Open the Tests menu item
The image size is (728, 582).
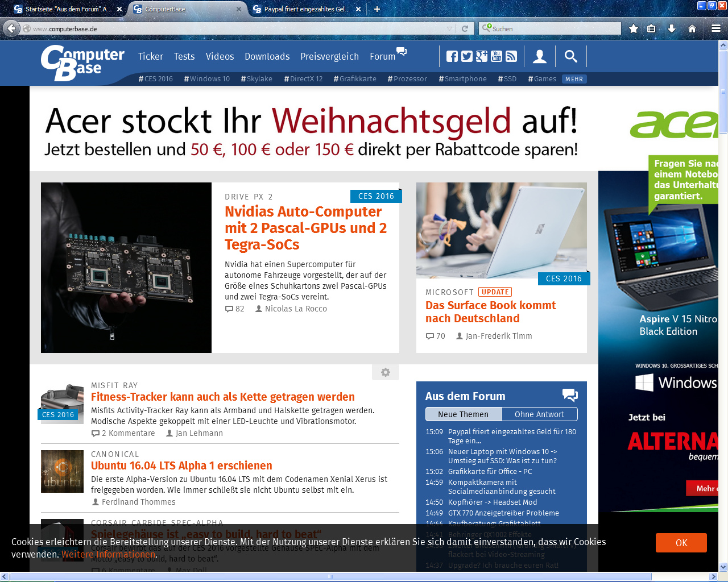184,56
